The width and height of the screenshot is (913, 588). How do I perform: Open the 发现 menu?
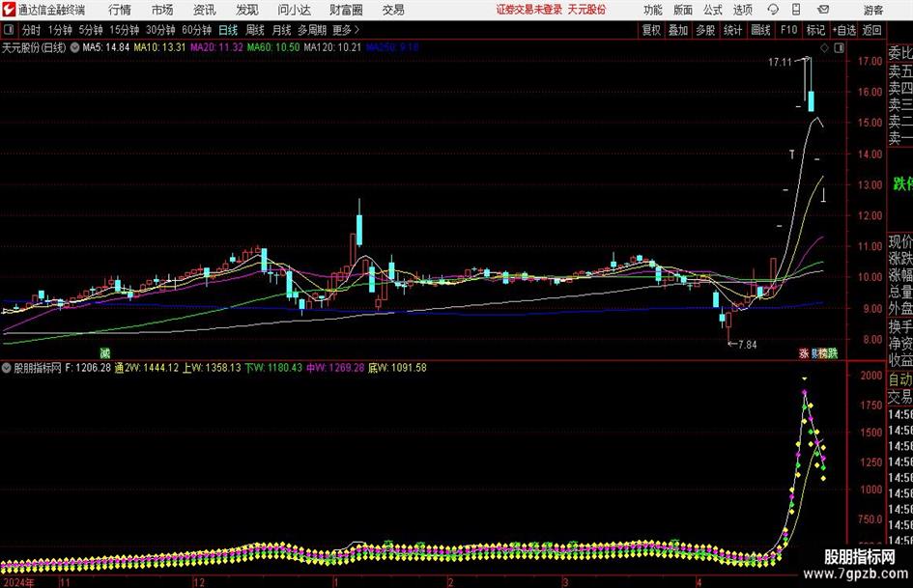(x=247, y=10)
